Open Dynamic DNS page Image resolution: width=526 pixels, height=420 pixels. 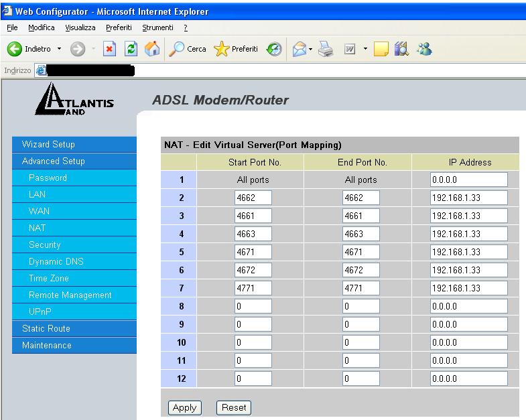coord(74,262)
